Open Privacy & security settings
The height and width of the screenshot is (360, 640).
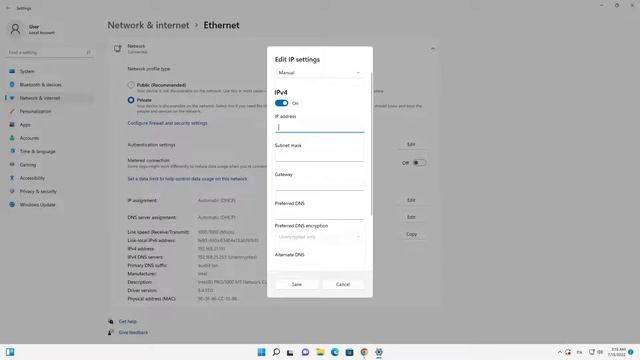point(49,191)
